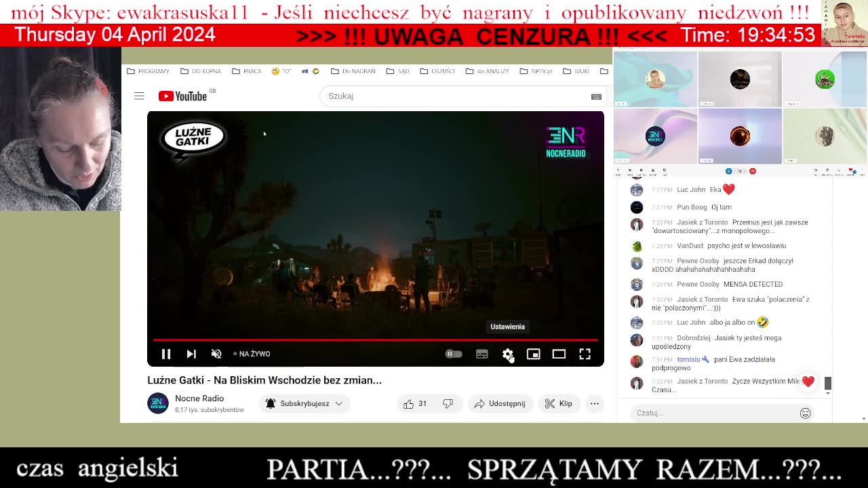Open the Do NAGRAŃ bookmarks folder

(353, 71)
